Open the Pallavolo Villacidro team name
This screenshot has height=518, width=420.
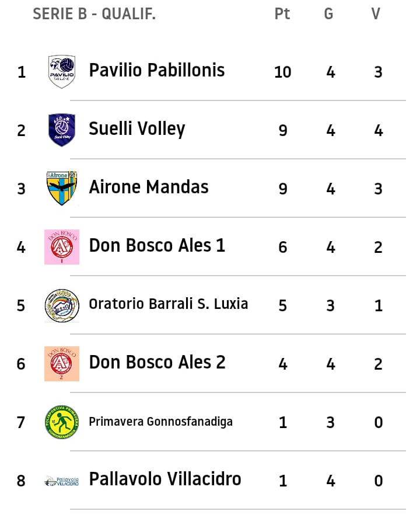[164, 479]
